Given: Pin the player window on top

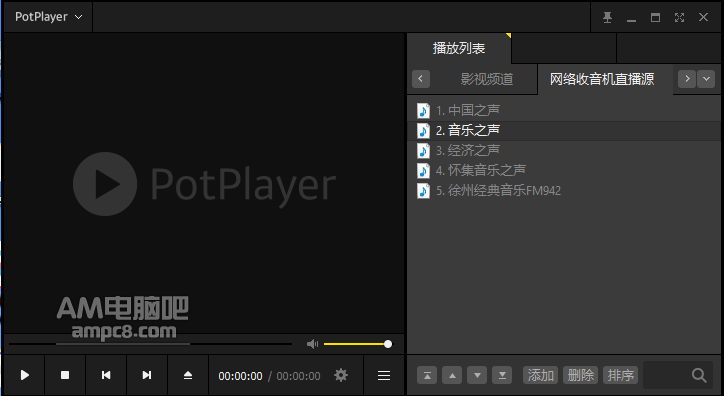Looking at the screenshot, I should pos(607,18).
